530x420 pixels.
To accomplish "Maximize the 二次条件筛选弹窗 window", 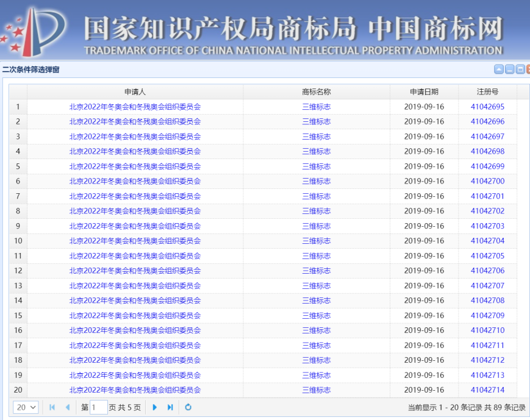I will tap(520, 69).
